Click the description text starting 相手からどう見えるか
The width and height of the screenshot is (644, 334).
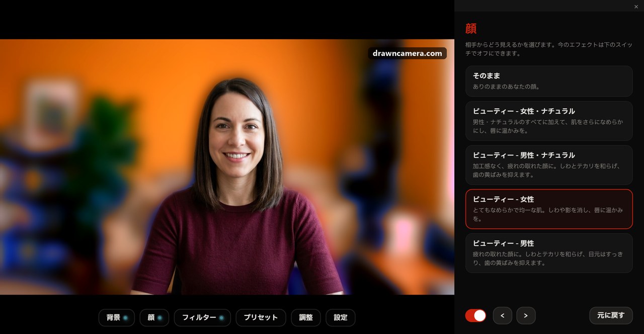pyautogui.click(x=549, y=49)
